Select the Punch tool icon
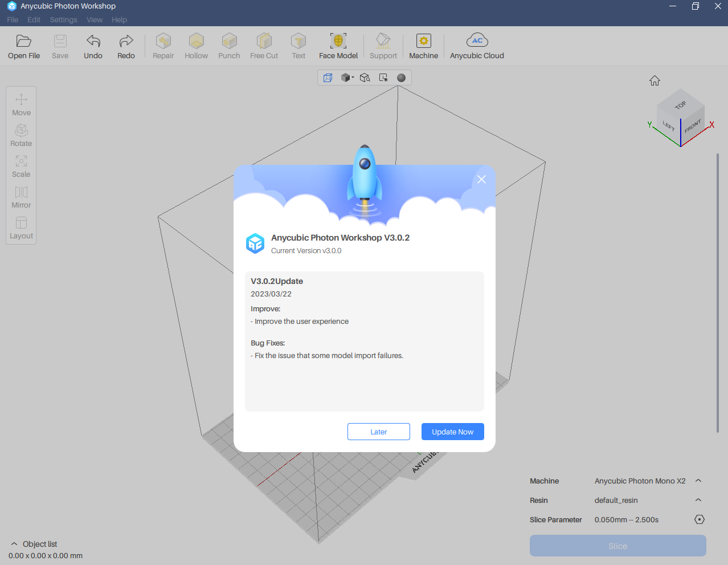Viewport: 728px width, 565px height. [x=229, y=41]
